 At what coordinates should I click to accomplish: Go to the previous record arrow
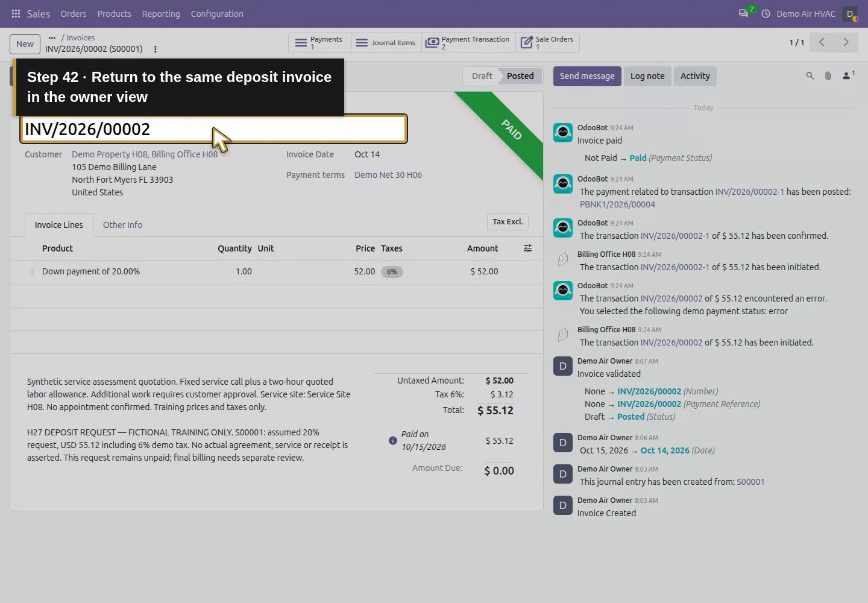822,42
